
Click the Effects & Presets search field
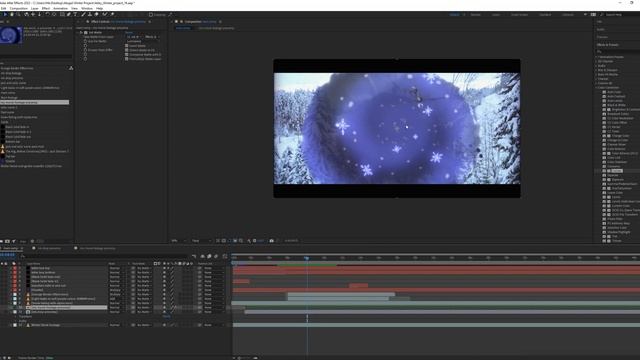pyautogui.click(x=618, y=51)
